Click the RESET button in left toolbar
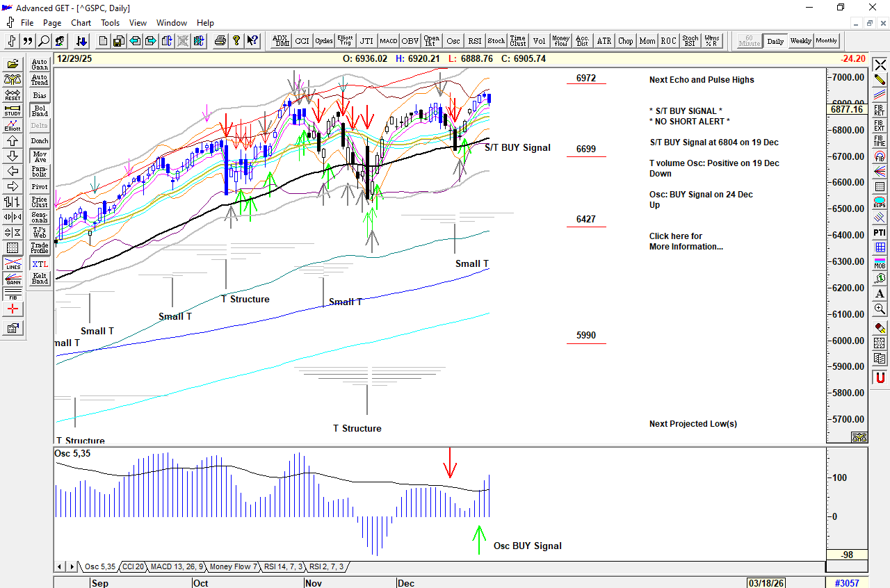This screenshot has height=588, width=890. tap(13, 95)
